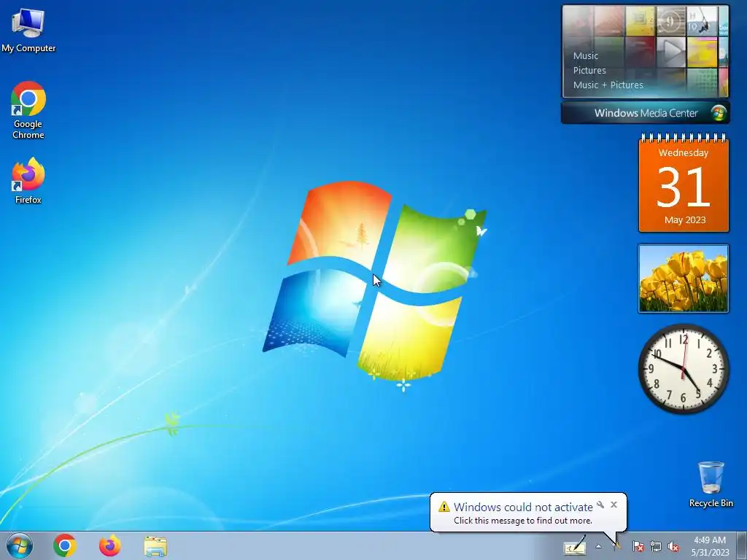Click the orange calendar gadget
The width and height of the screenshot is (747, 560).
click(x=684, y=183)
